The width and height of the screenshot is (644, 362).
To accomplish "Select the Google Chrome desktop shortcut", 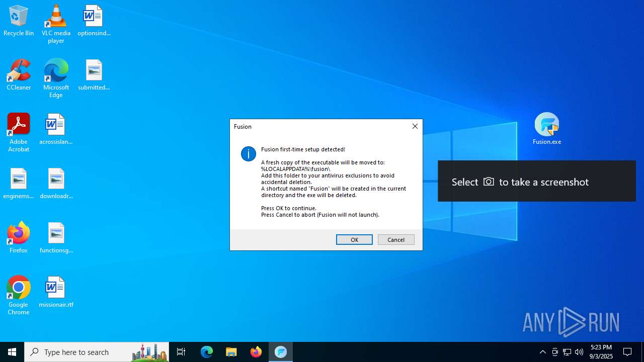I will (x=19, y=296).
